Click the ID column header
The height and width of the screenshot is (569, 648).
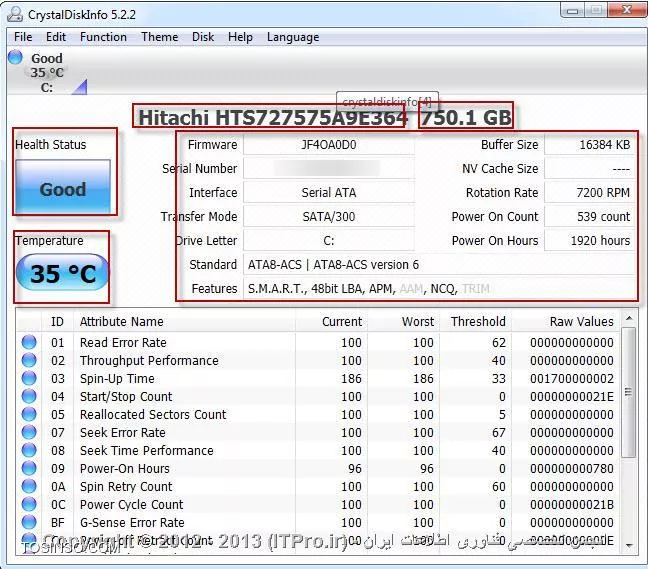point(57,321)
